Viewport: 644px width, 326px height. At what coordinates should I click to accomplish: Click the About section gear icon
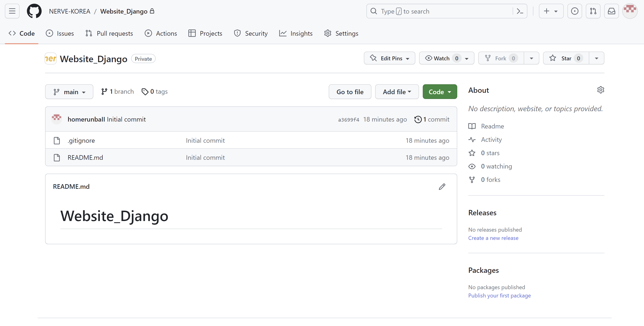click(x=601, y=90)
